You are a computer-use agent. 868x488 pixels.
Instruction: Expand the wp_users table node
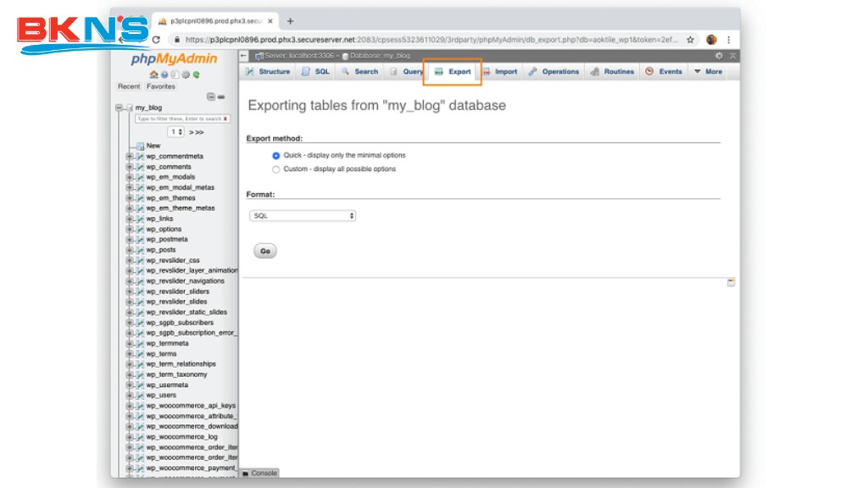(x=130, y=395)
